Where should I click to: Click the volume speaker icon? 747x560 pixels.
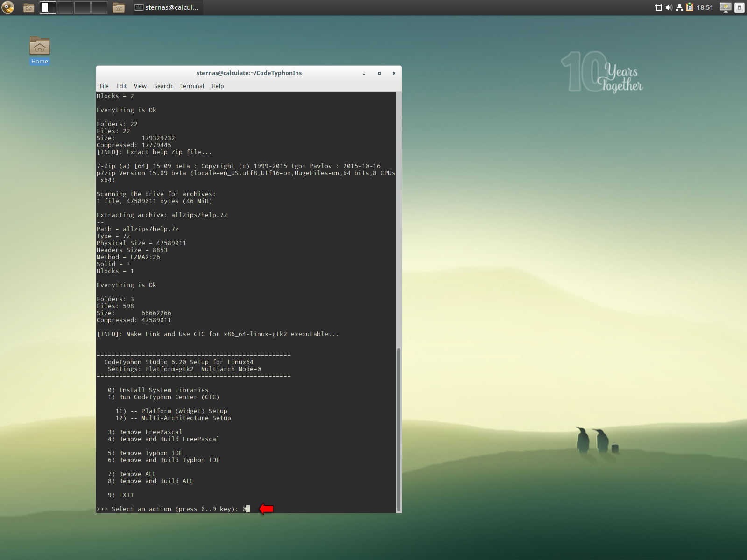(669, 7)
